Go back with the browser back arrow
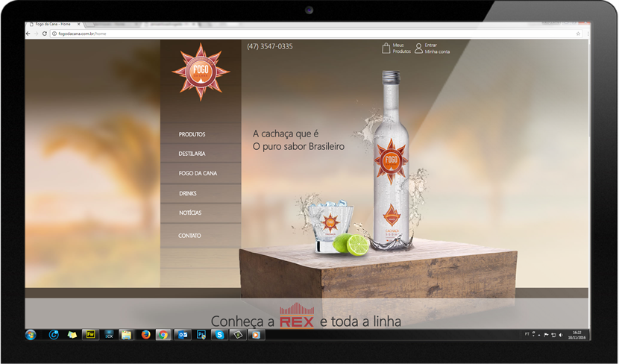Image resolution: width=619 pixels, height=364 pixels. point(28,34)
